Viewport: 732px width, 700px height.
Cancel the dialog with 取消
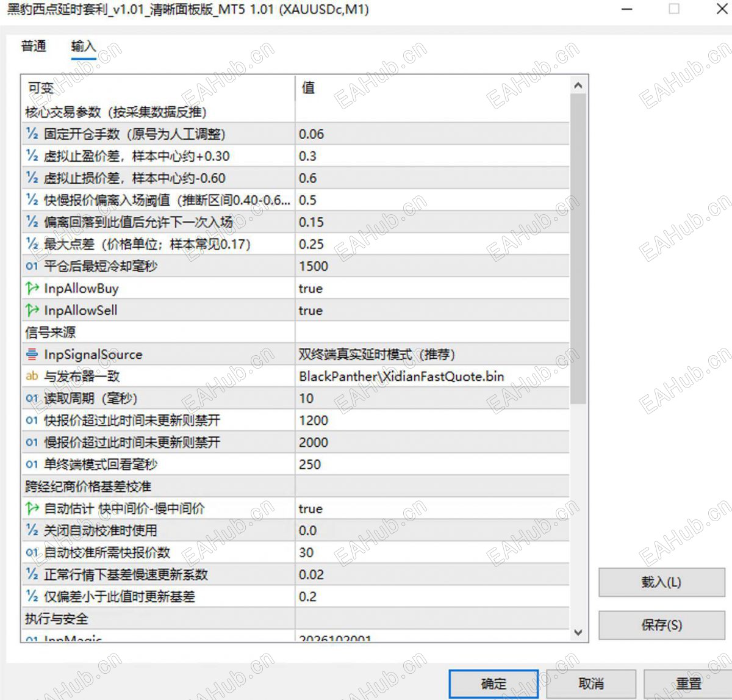tap(591, 684)
